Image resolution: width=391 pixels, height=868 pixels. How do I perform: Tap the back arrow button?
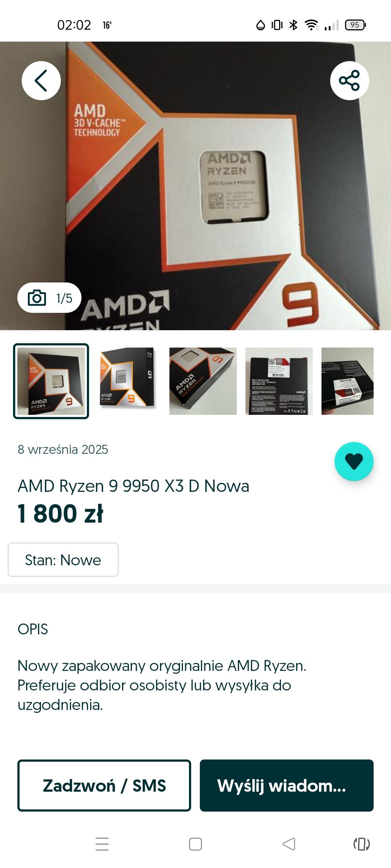click(x=41, y=80)
